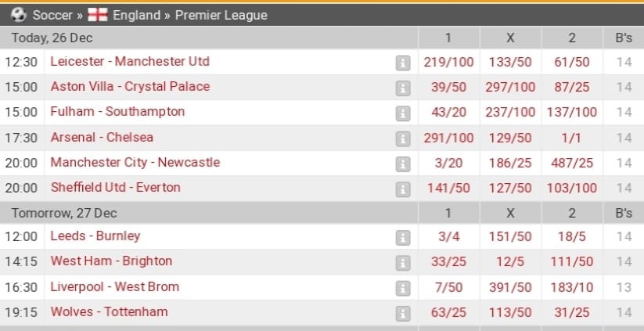Pick away odds 31/25 for Tottenham
Viewport: 644px width, 331px height.
(572, 312)
